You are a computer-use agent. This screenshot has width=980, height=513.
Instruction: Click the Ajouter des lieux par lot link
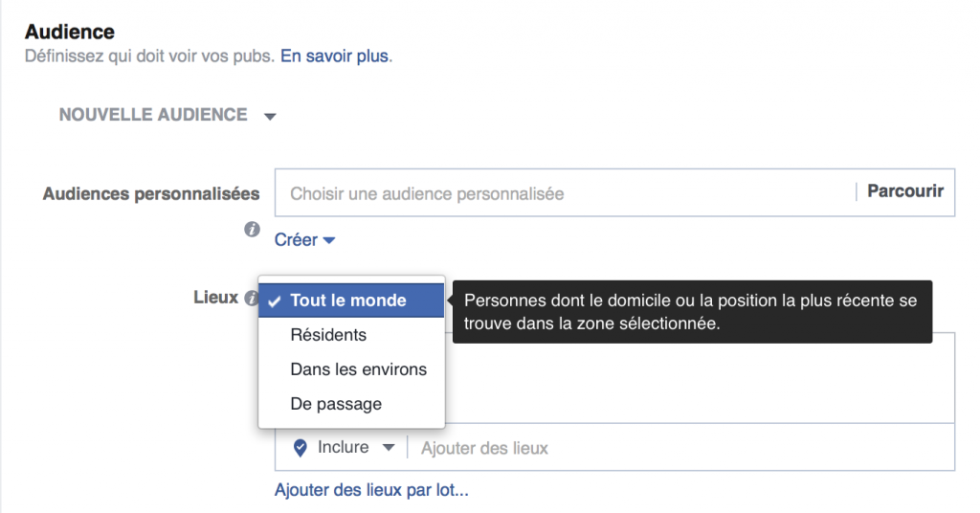point(371,491)
